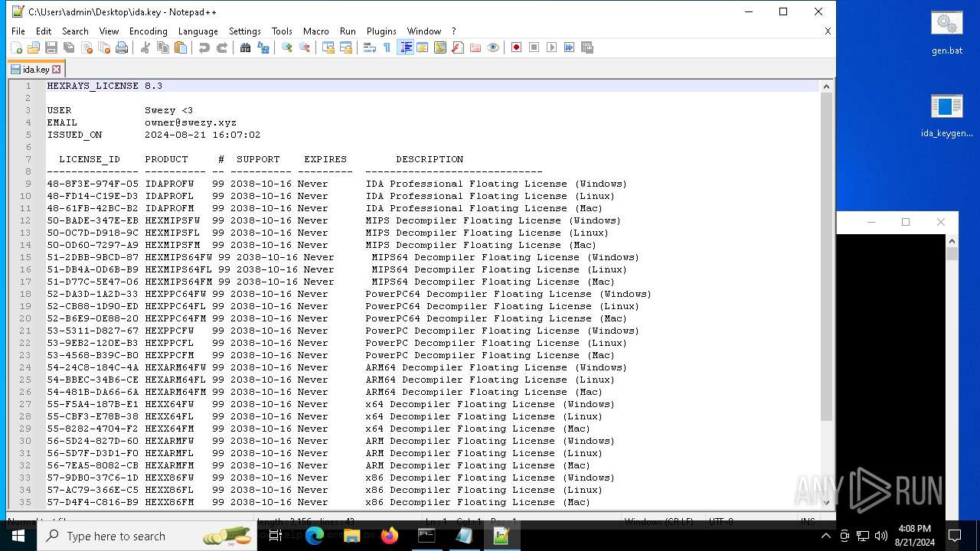Image resolution: width=980 pixels, height=551 pixels.
Task: Toggle synchronized vertical scrolling
Action: click(328, 47)
